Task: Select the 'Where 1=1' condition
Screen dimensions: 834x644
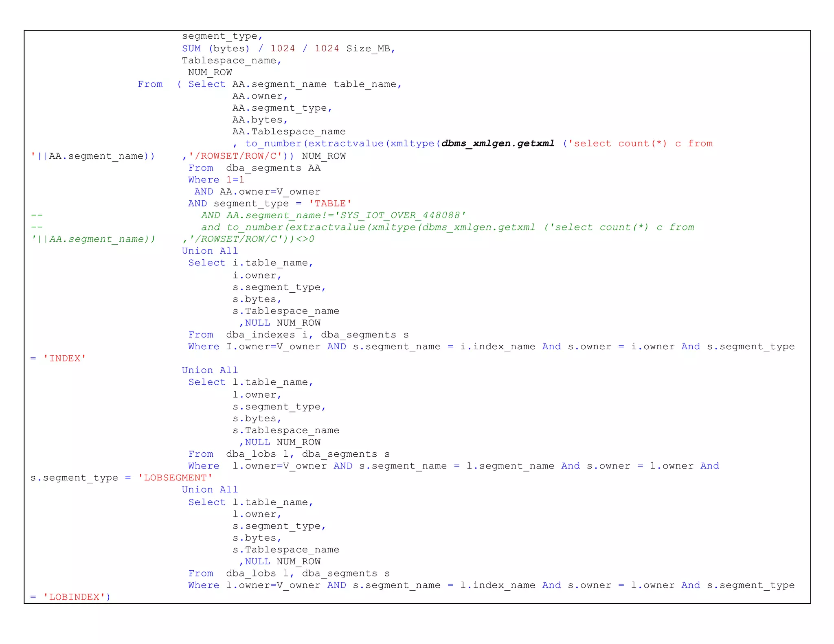Action: [216, 180]
